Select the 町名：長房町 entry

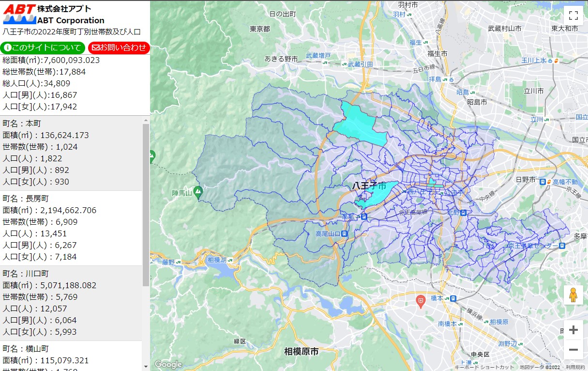point(71,228)
